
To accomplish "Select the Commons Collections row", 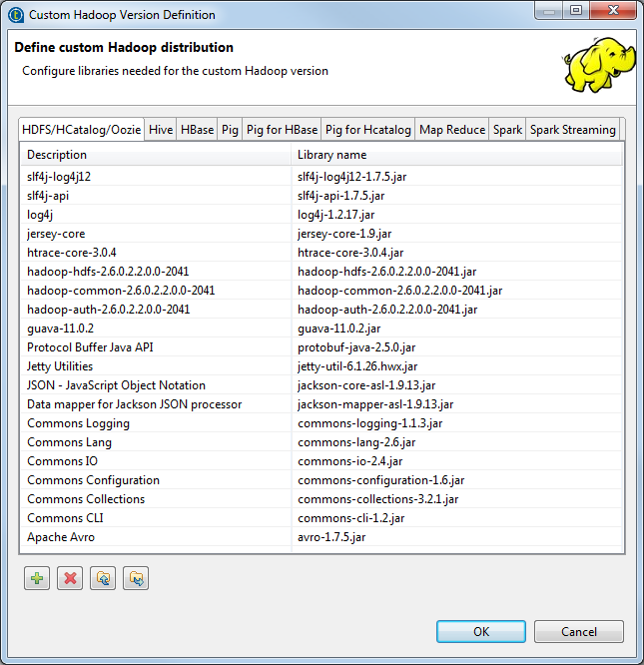I will [86, 499].
